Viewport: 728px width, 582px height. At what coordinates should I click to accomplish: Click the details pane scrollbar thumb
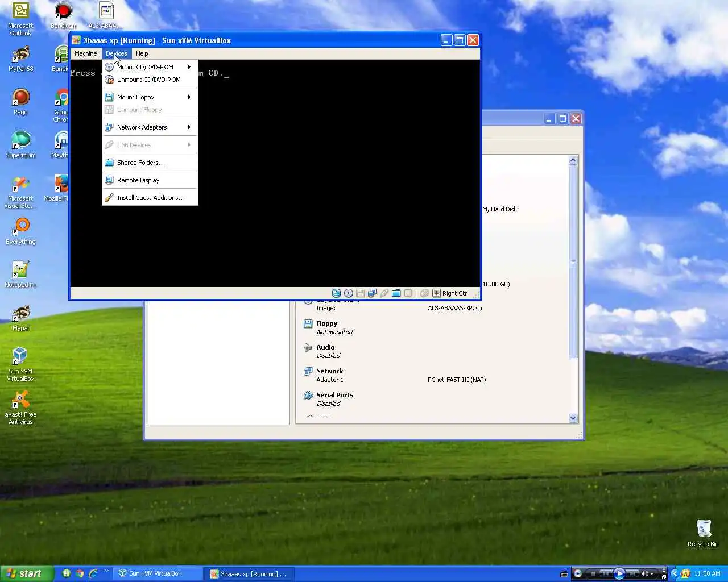tap(573, 262)
